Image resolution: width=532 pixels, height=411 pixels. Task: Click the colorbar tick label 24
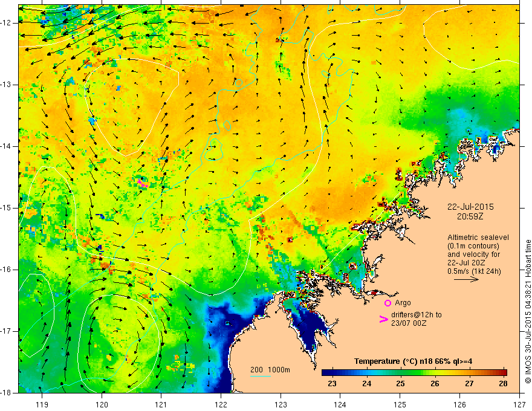[366, 384]
